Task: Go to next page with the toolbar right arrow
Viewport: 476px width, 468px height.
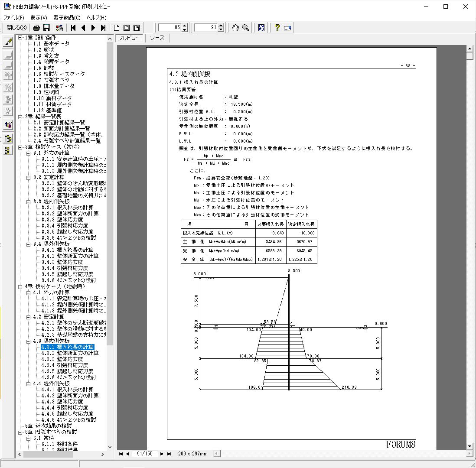Action: coord(93,28)
